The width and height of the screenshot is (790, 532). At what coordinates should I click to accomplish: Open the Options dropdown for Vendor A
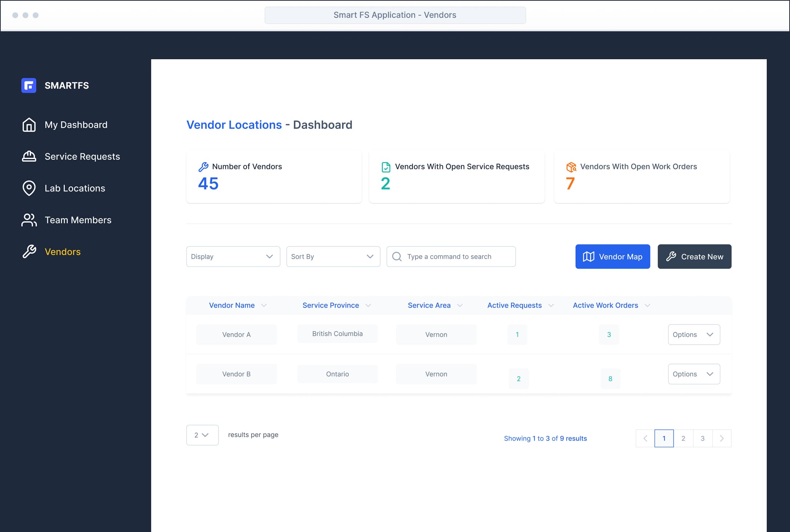(694, 334)
